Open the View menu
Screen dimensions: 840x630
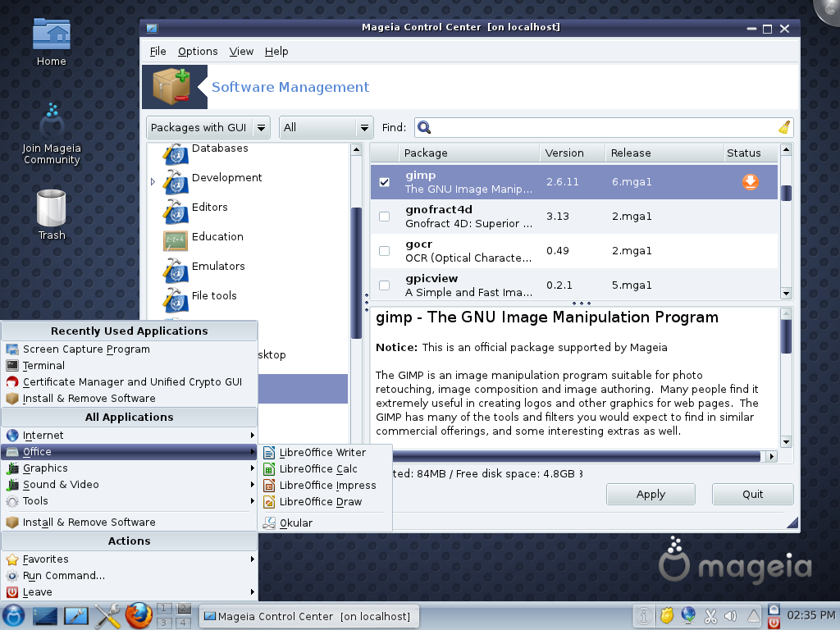click(x=241, y=52)
